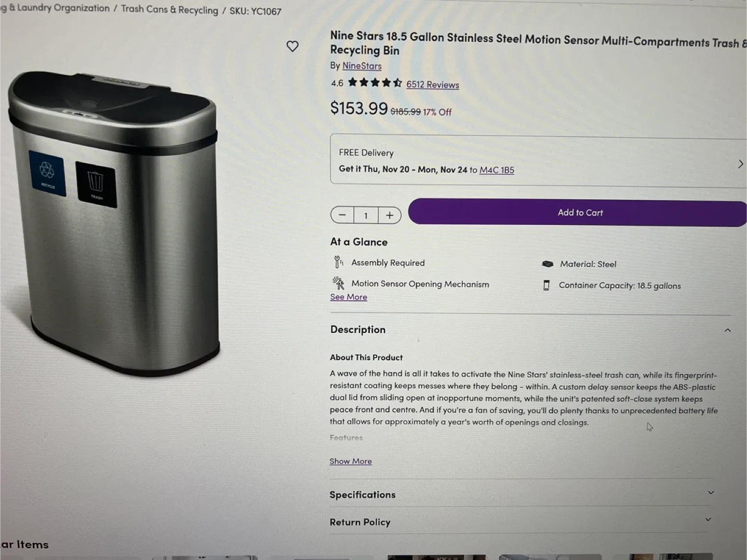The height and width of the screenshot is (560, 747).
Task: Click the Material: Steel icon
Action: (x=547, y=263)
